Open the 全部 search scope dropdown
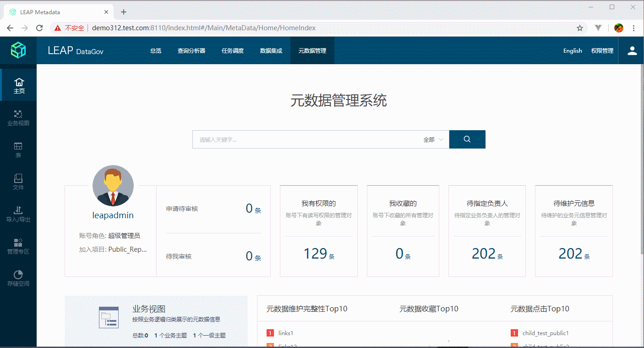The height and width of the screenshot is (348, 644). coord(433,139)
